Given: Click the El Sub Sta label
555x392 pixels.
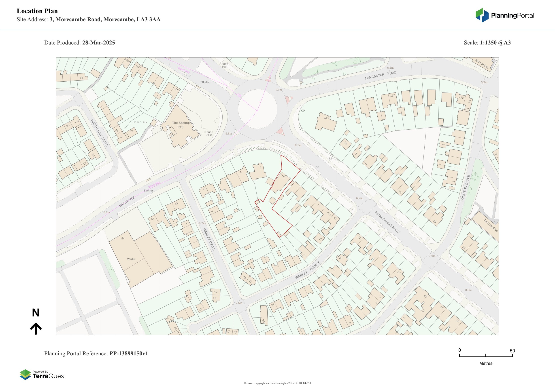Looking at the screenshot, I should 140,122.
